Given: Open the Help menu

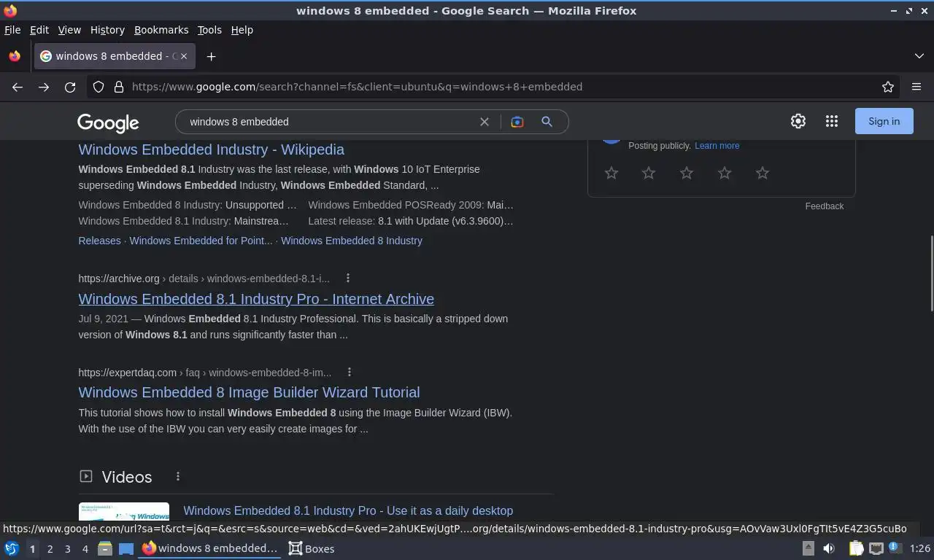Looking at the screenshot, I should (x=242, y=30).
